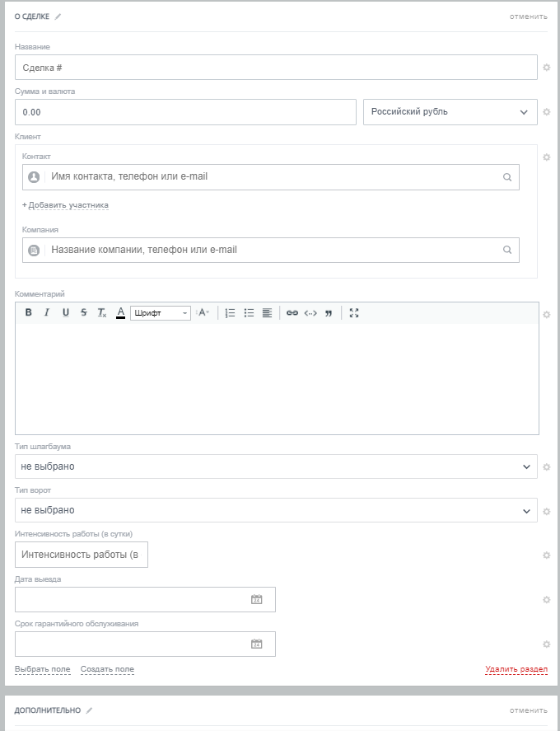Click the Добавить участника link
The height and width of the screenshot is (731, 560).
tap(66, 205)
